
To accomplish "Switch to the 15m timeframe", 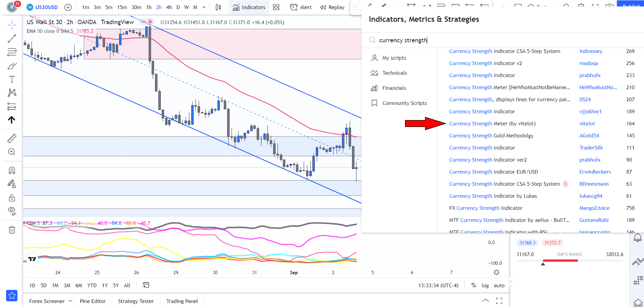I will (122, 7).
